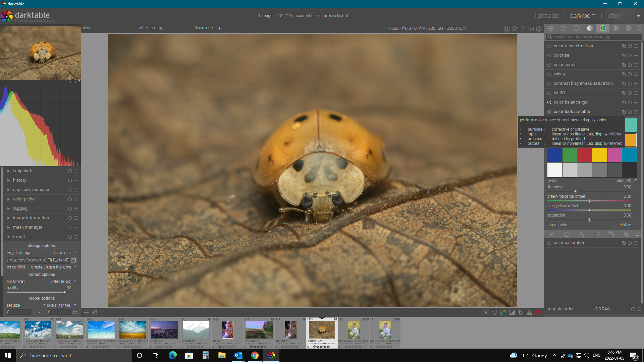
Task: Enable the velvia module
Action: 549,74
